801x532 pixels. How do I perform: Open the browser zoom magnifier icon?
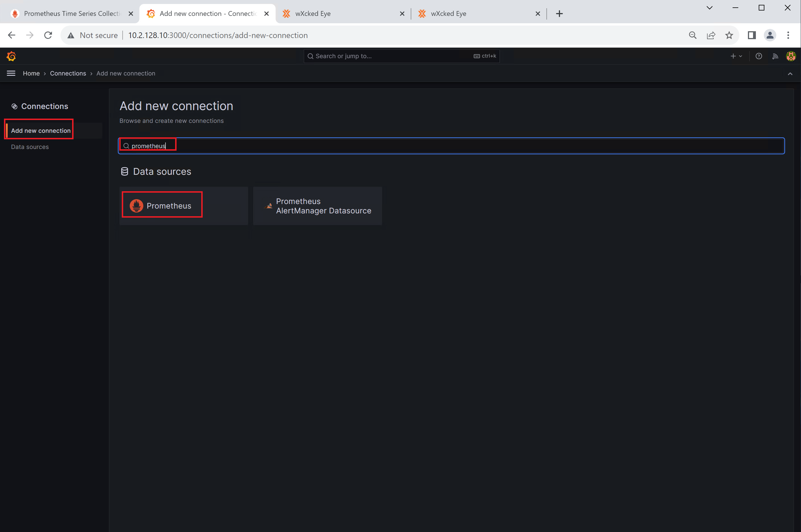[x=693, y=35]
